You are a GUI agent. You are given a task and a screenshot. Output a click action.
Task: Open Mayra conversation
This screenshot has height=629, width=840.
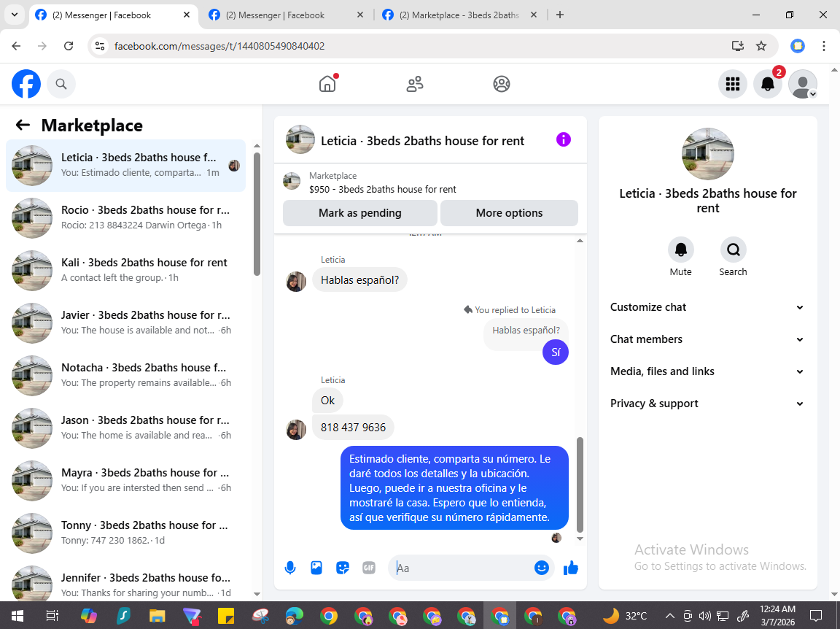[126, 480]
